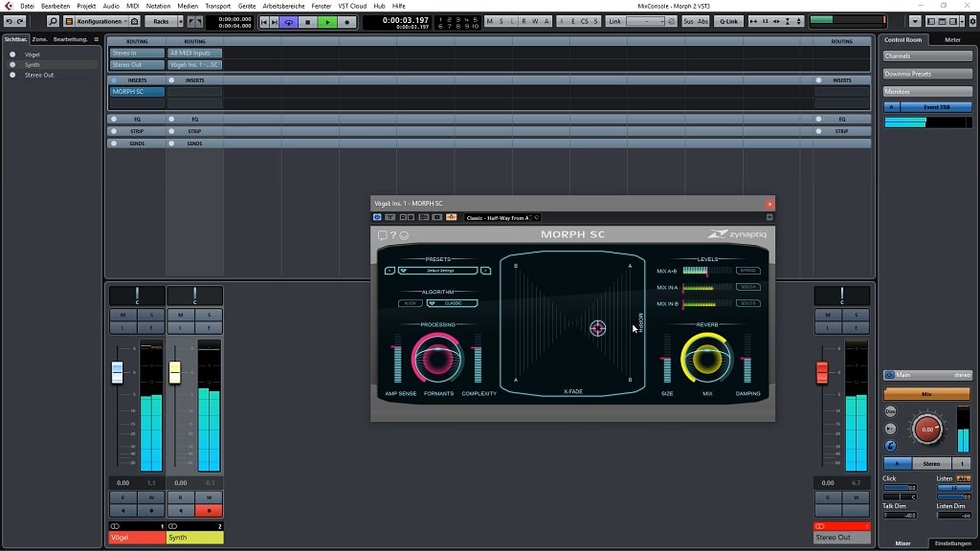Toggle the left zone layout icon
This screenshot has height=551, width=980.
931,21
